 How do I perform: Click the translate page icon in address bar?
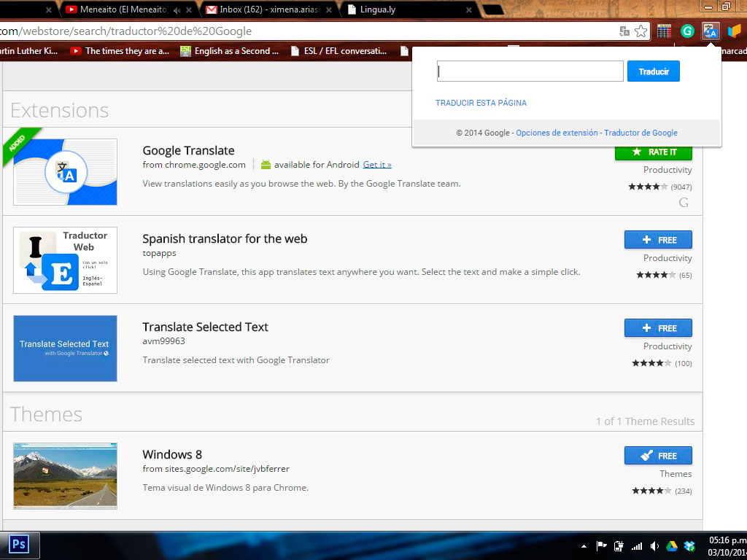[x=624, y=31]
